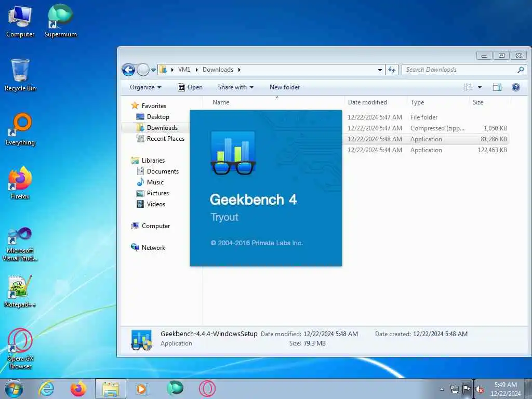Click the Geekbench icon in details pane
The image size is (532, 399).
141,339
